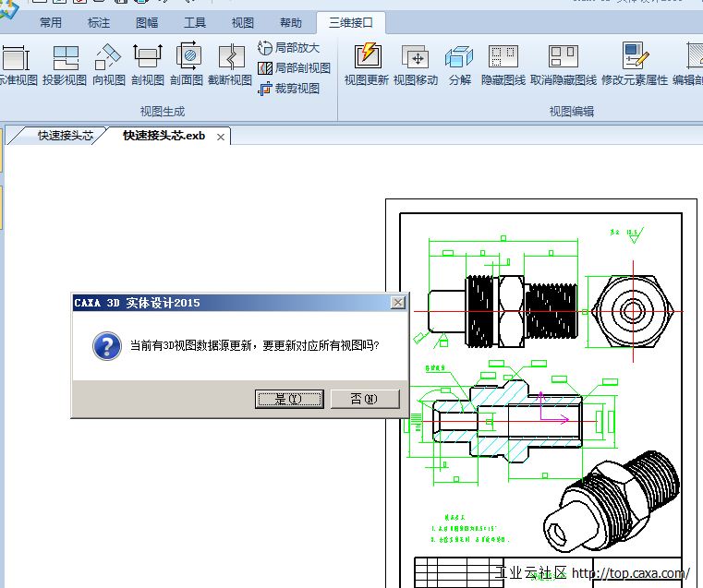Click the green technical notes text
This screenshot has height=588, width=703.
(470, 530)
